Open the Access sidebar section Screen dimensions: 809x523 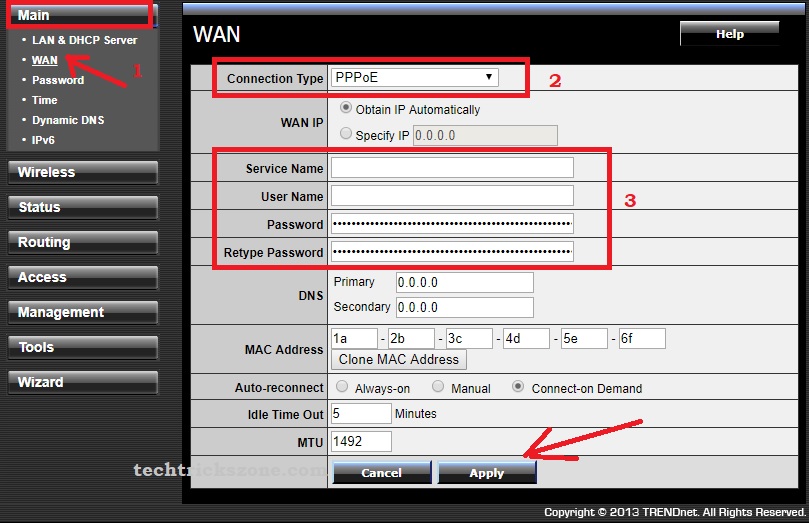(x=82, y=278)
